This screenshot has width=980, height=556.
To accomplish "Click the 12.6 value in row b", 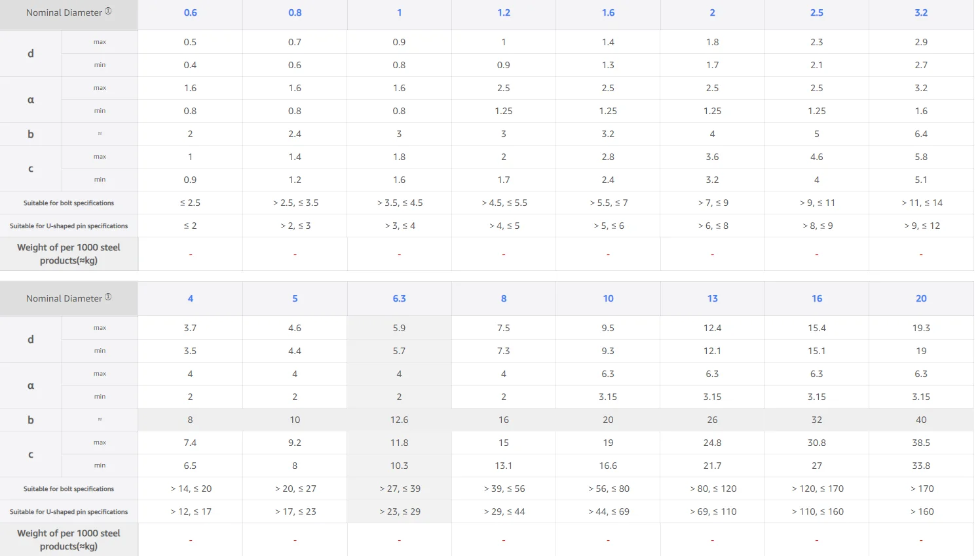I will click(x=399, y=420).
